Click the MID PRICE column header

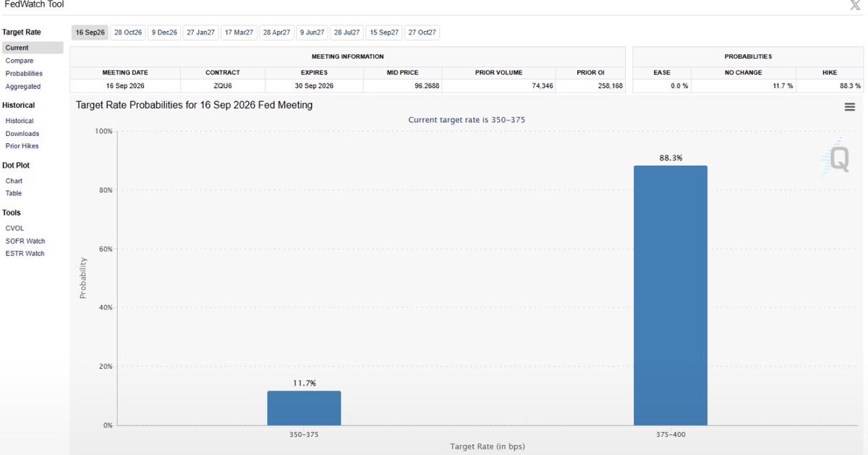(x=402, y=72)
